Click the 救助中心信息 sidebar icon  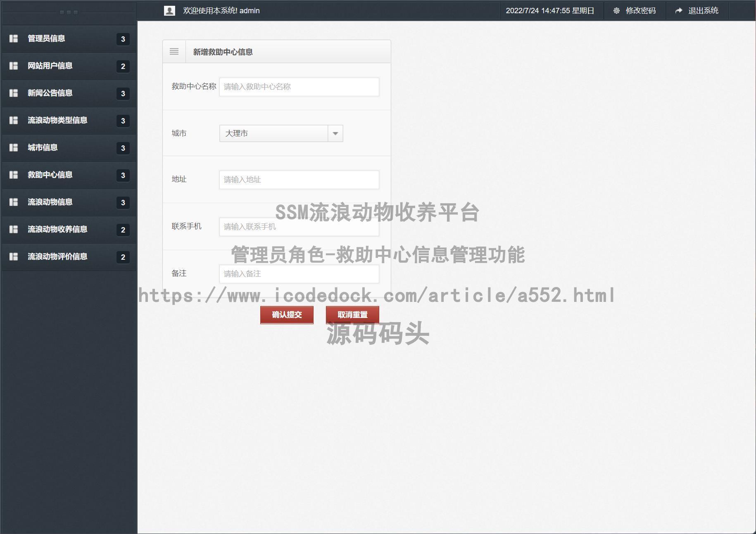[14, 175]
